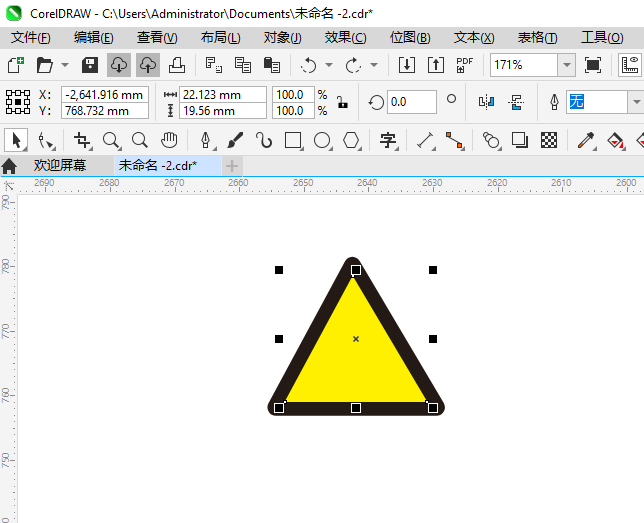
Task: Add a new document tab with plus
Action: click(232, 166)
